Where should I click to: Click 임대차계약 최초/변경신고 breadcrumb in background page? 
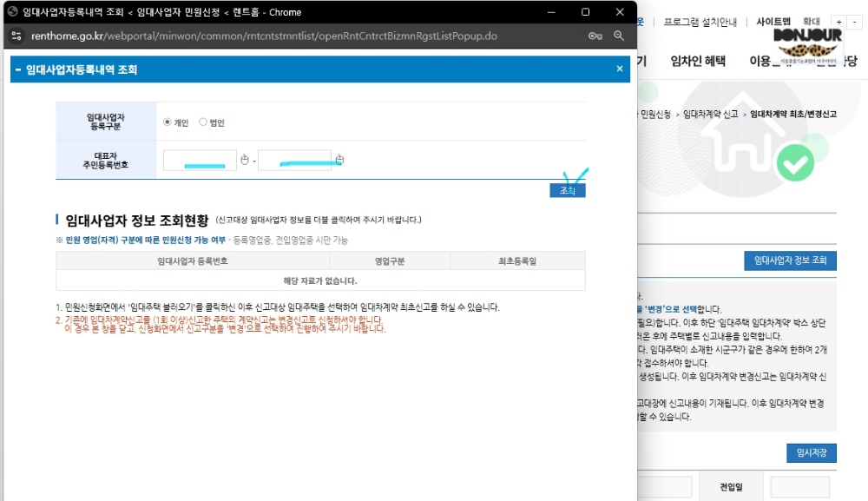[793, 114]
